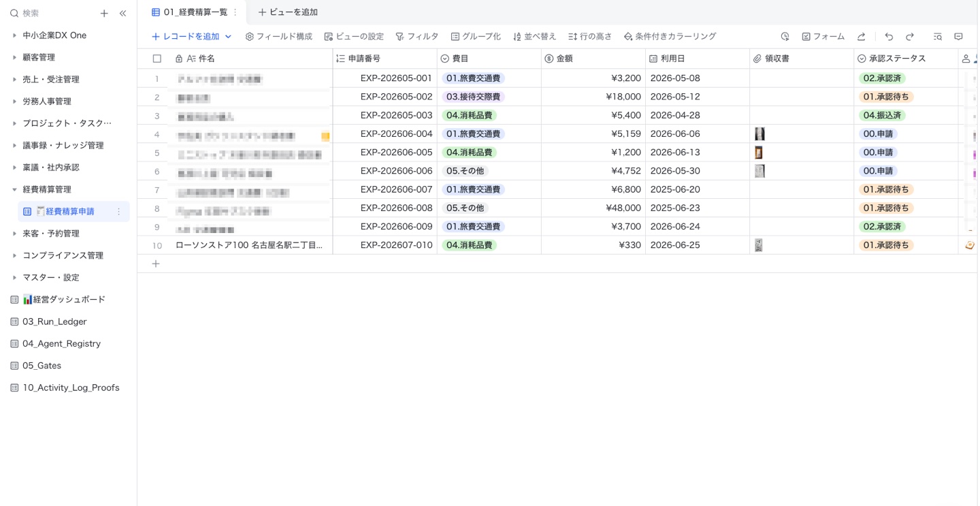Expand the 売上・受注管理 folder
Screen dimensions: 980x506
pyautogui.click(x=14, y=80)
